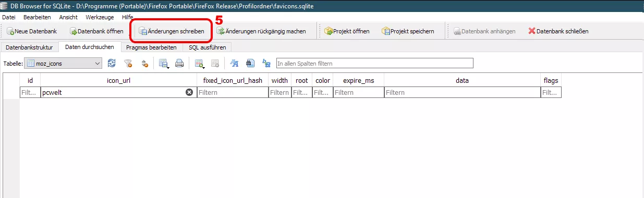Switch to Datenbankstruktur tab
644x198 pixels.
[29, 47]
